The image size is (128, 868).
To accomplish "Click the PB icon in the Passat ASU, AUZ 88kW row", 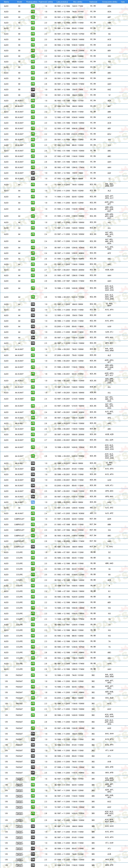I will pos(33,698).
